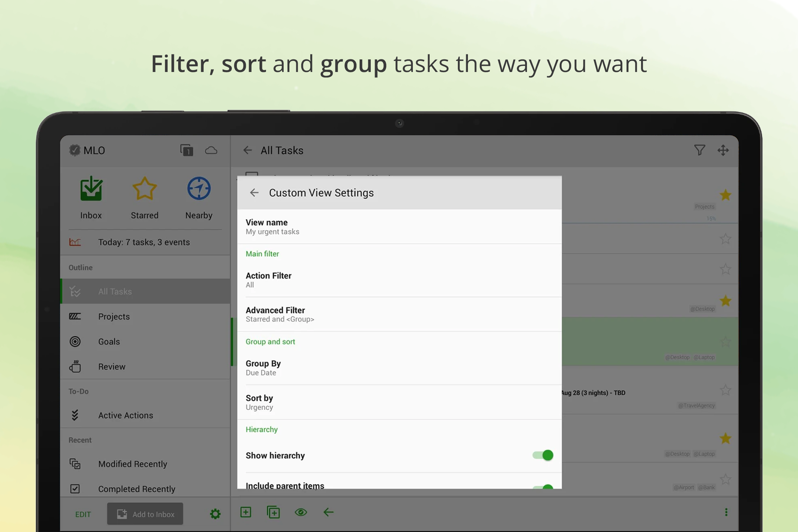Image resolution: width=798 pixels, height=532 pixels.
Task: Open the Nearby compass icon
Action: tap(199, 189)
